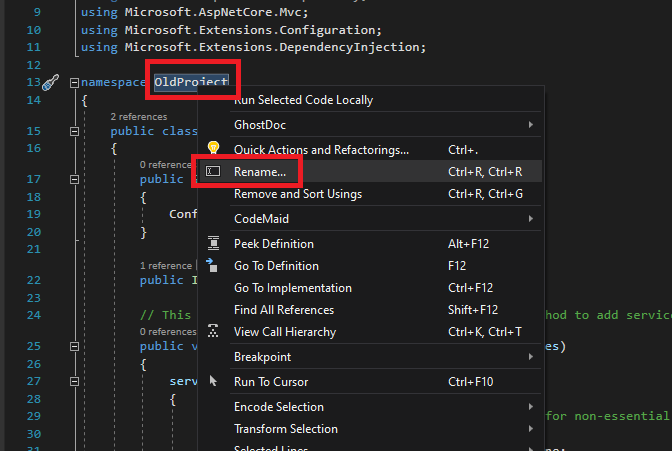Click the Quick Actions lightbulb icon
This screenshot has height=451, width=672.
pos(212,149)
